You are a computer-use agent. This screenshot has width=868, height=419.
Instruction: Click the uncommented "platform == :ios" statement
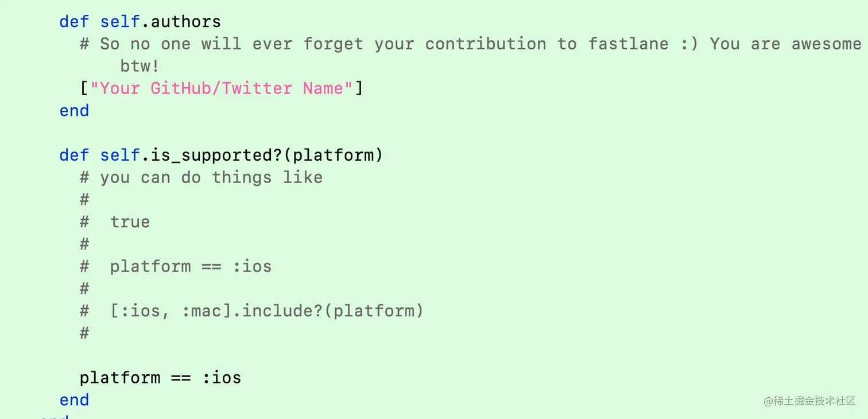pyautogui.click(x=160, y=378)
